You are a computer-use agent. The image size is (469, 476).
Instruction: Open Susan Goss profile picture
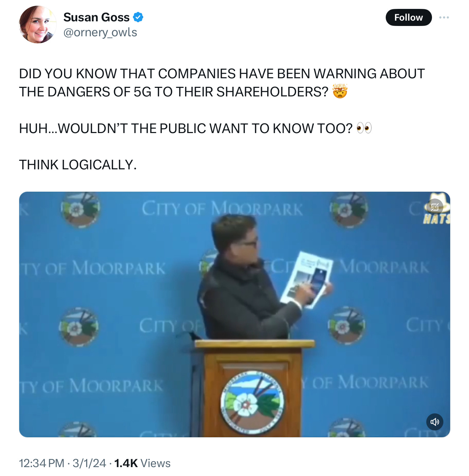coord(38,25)
